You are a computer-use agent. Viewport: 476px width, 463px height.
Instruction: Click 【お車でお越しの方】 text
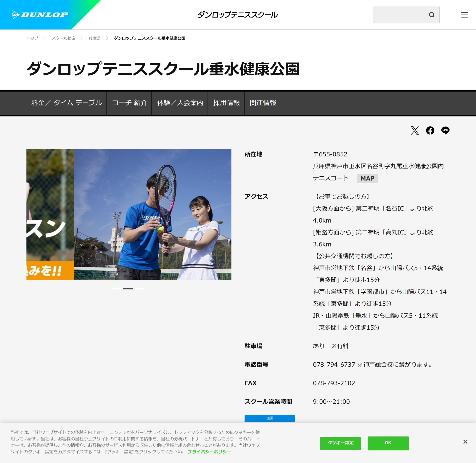(x=342, y=196)
